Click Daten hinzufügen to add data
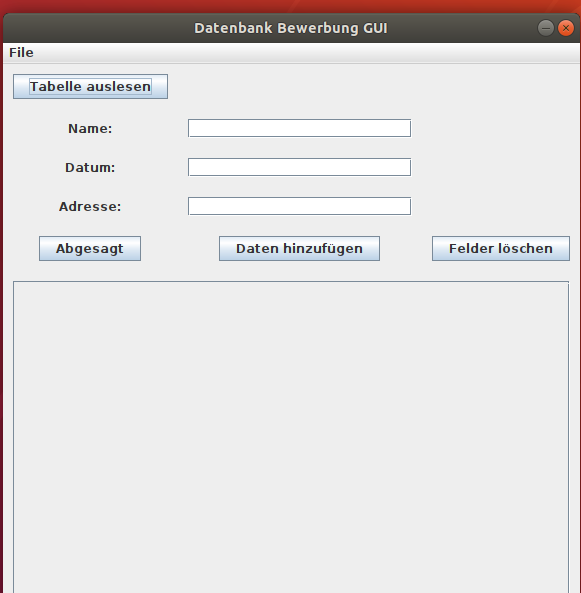This screenshot has width=581, height=593. click(299, 248)
